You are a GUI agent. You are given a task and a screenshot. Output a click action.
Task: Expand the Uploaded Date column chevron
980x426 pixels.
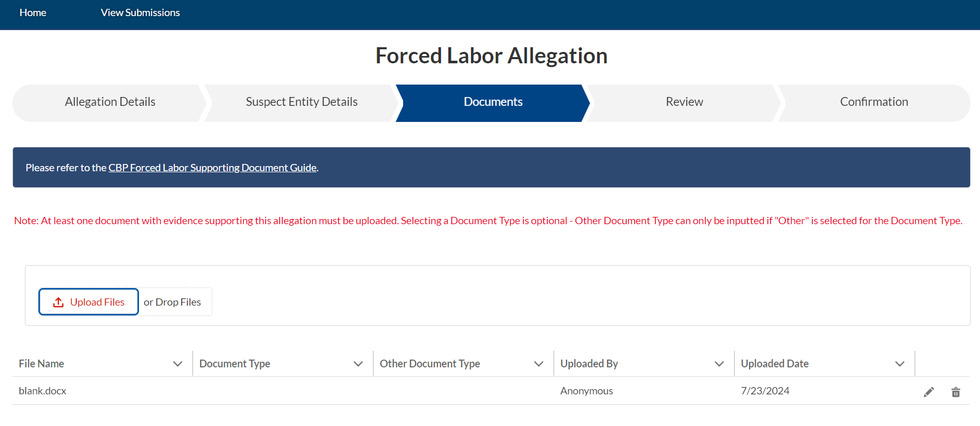900,364
